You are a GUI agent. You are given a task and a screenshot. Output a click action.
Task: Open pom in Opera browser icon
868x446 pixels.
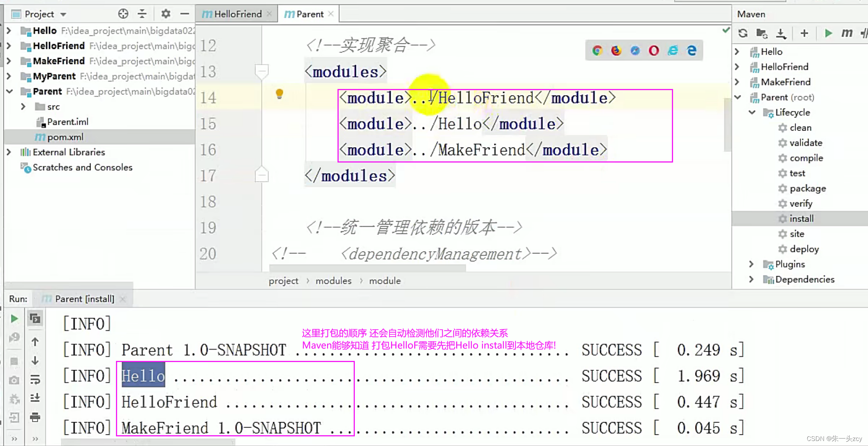[x=654, y=50]
